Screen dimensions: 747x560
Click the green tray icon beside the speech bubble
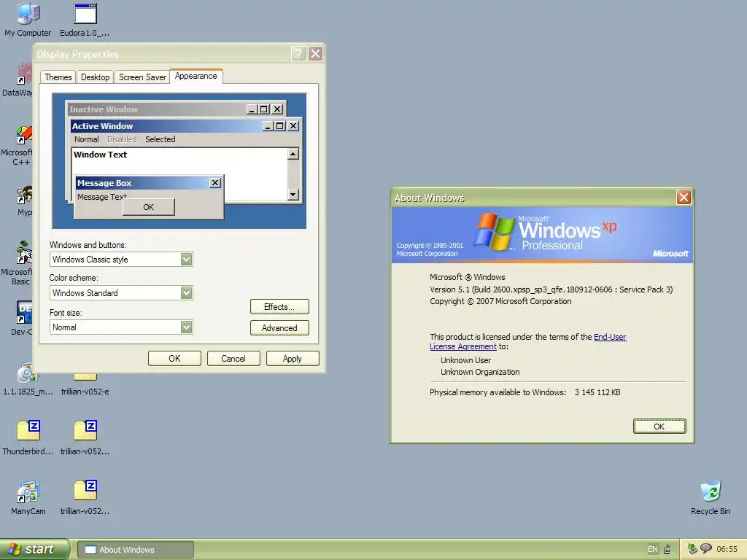coord(693,549)
